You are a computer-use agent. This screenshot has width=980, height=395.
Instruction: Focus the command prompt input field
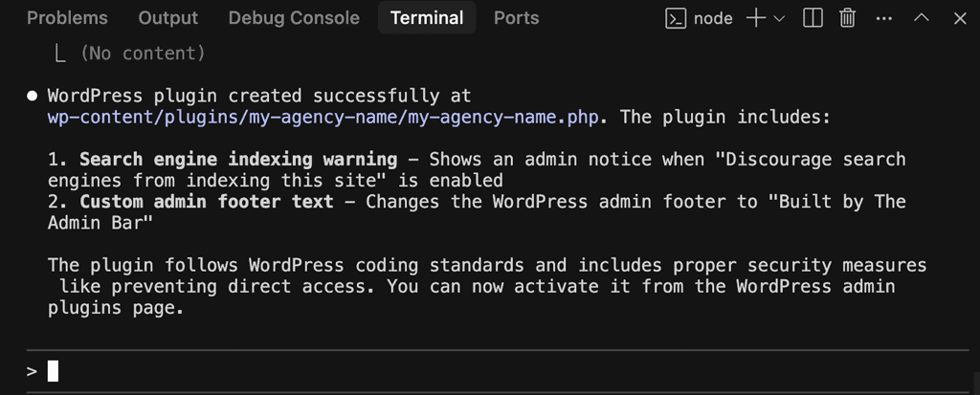tap(498, 371)
